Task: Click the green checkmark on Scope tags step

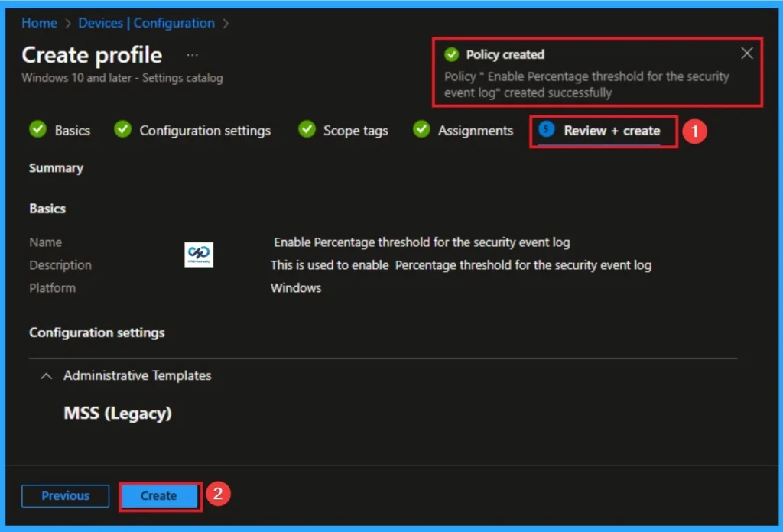Action: click(x=306, y=129)
